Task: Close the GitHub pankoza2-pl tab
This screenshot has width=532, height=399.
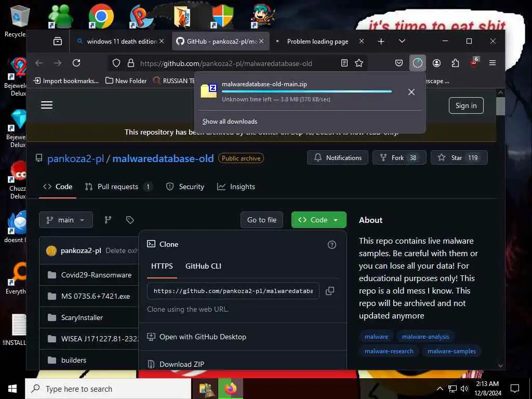Action: [261, 42]
